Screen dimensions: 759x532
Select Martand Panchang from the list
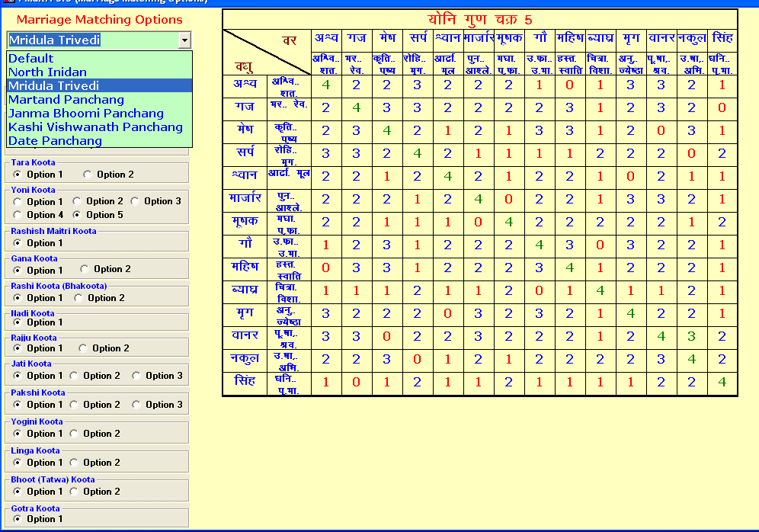pos(66,100)
